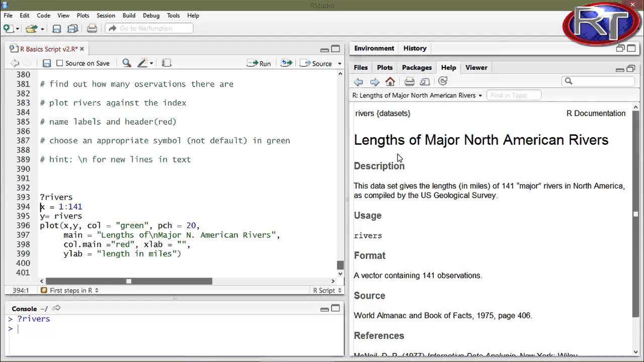Open the Plots menu

(x=83, y=16)
